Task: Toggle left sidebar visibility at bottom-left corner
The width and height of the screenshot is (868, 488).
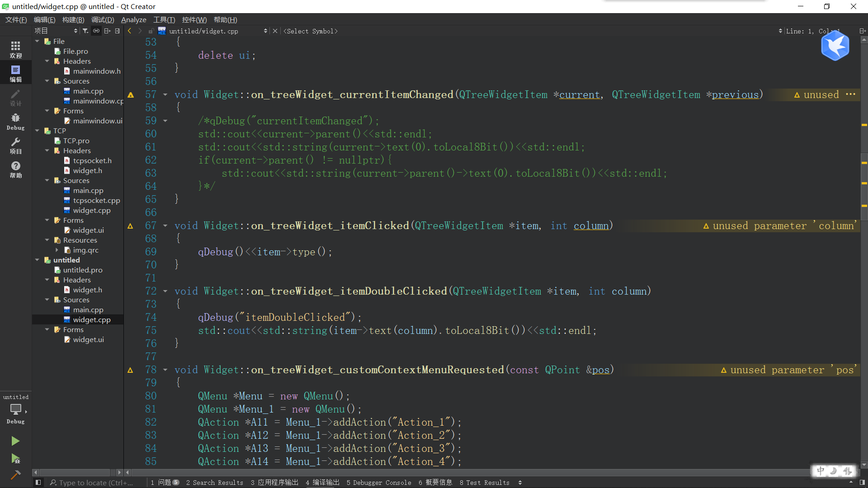Action: click(38, 482)
